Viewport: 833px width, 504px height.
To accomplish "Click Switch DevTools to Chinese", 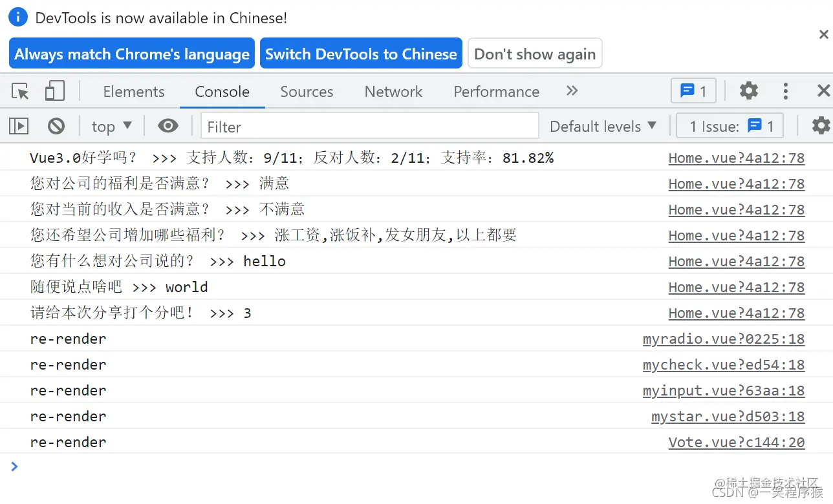I will (361, 54).
